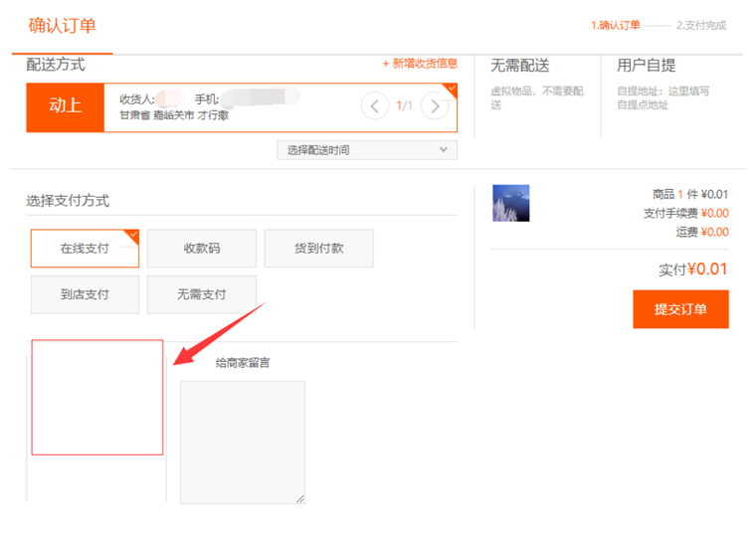Click the 新增收货信息 link
The height and width of the screenshot is (540, 756).
[x=420, y=64]
